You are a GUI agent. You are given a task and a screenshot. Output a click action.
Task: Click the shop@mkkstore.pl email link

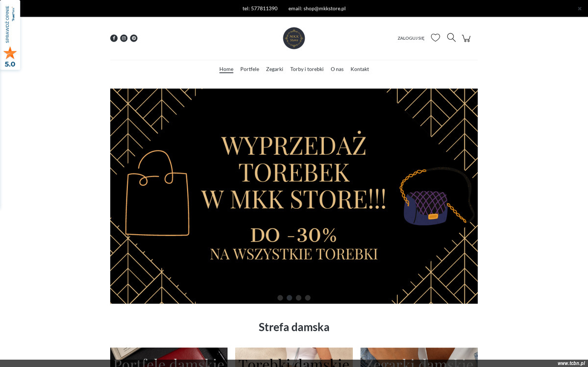point(324,8)
